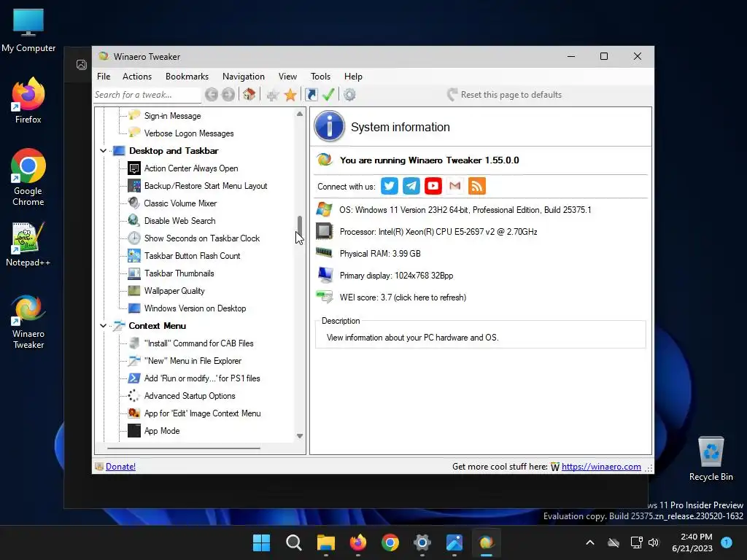Click the export shortcut arrow toolbar icon
The width and height of the screenshot is (747, 560).
(311, 95)
